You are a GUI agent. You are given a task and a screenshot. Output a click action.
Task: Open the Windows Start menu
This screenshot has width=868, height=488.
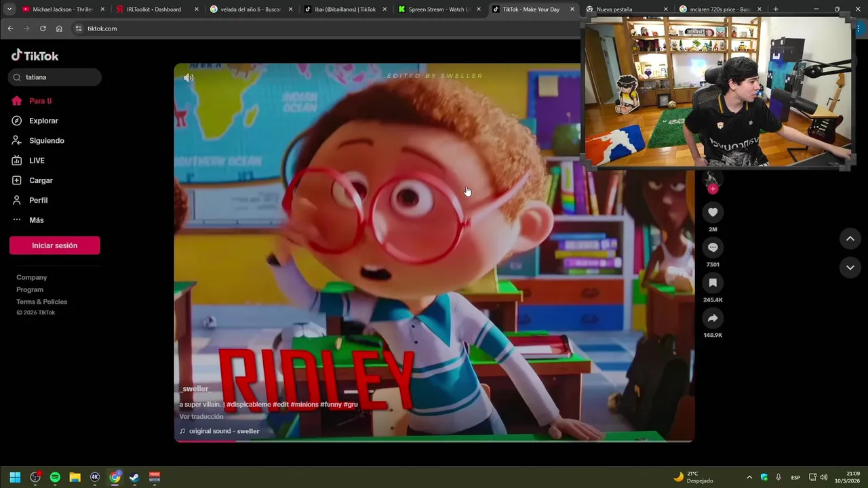coord(15,477)
